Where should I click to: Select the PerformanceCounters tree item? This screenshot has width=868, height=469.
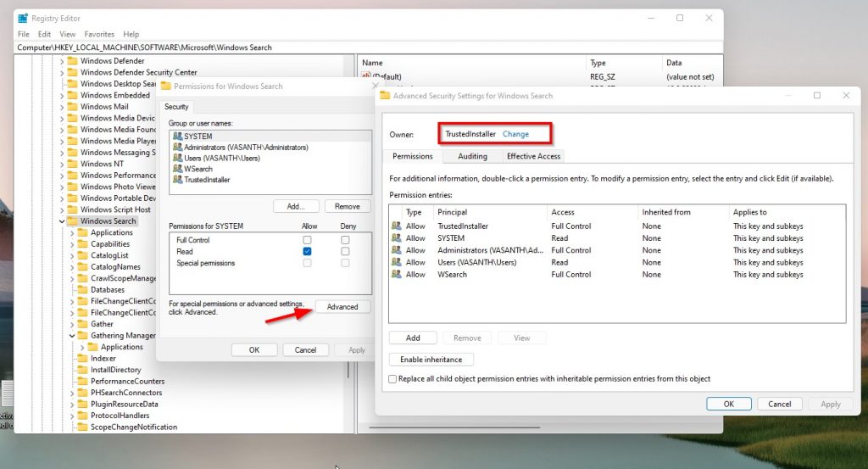[x=127, y=381]
